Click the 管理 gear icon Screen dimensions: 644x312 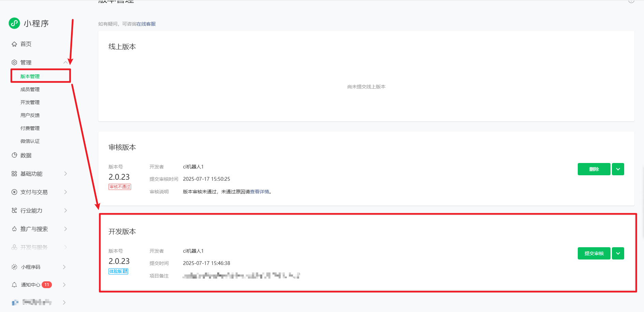tap(14, 62)
